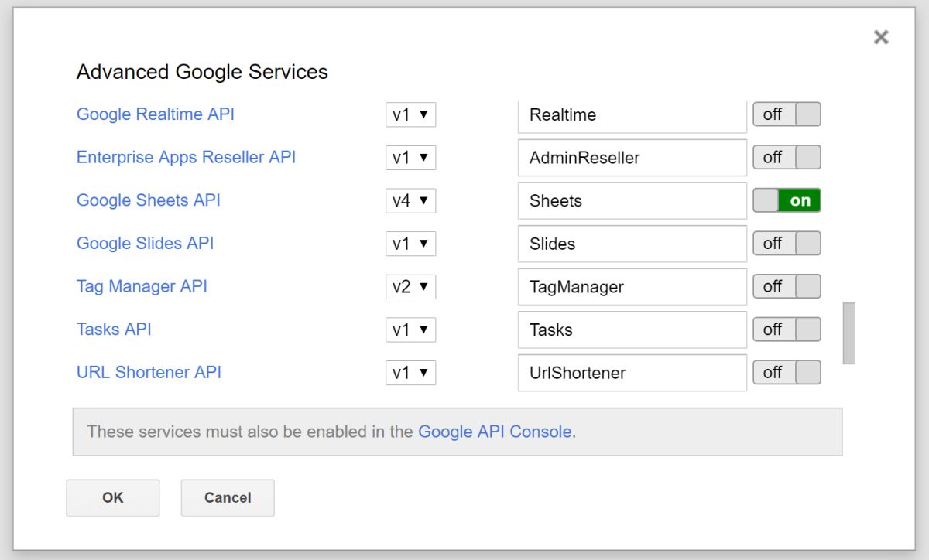The height and width of the screenshot is (560, 929).
Task: Turn off the Sheets service toggle
Action: click(x=787, y=201)
